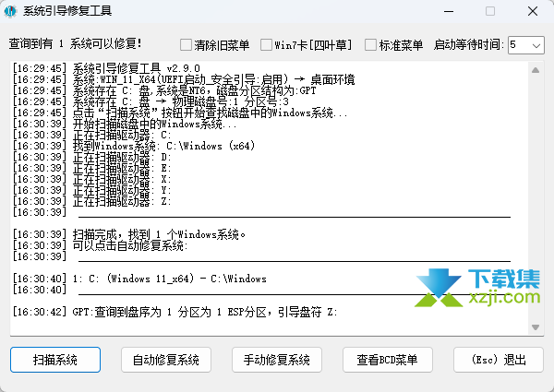
Task: Open 手动修复系统 option
Action: [276, 359]
